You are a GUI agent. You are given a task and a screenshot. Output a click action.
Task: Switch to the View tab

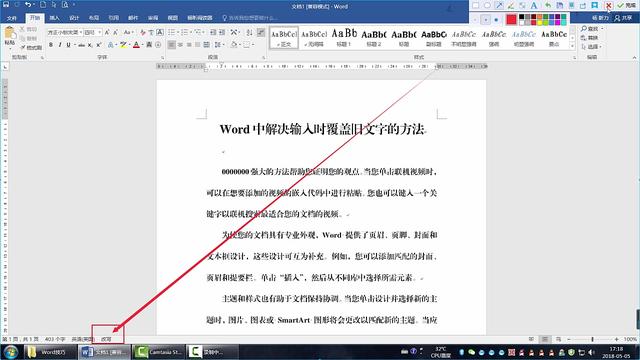173,18
